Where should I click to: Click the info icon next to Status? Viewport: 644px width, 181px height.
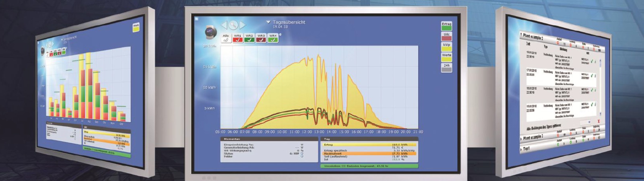click(302, 154)
